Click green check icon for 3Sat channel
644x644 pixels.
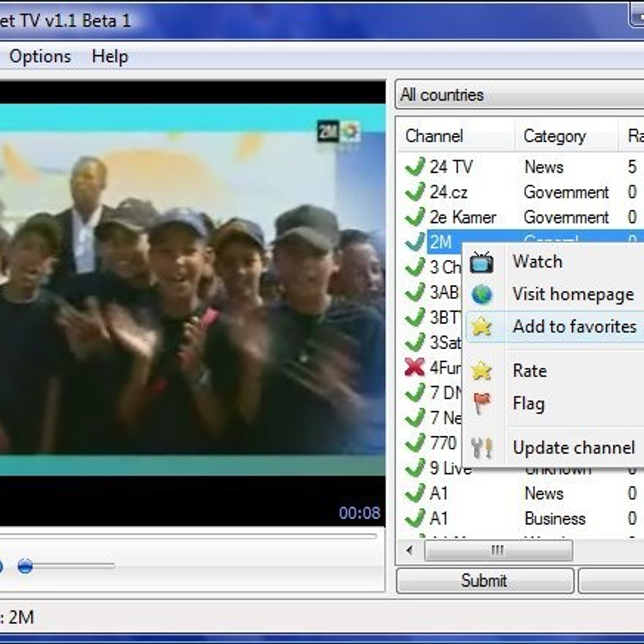[415, 342]
